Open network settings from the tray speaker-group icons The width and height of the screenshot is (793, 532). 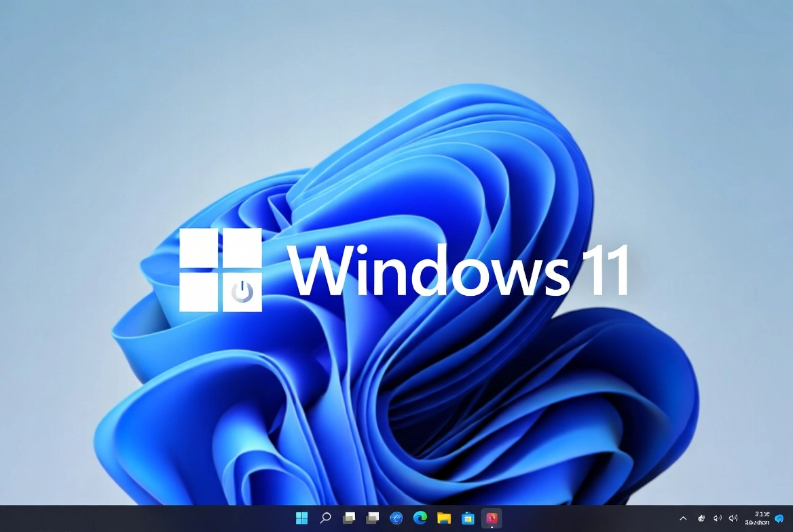point(717,518)
